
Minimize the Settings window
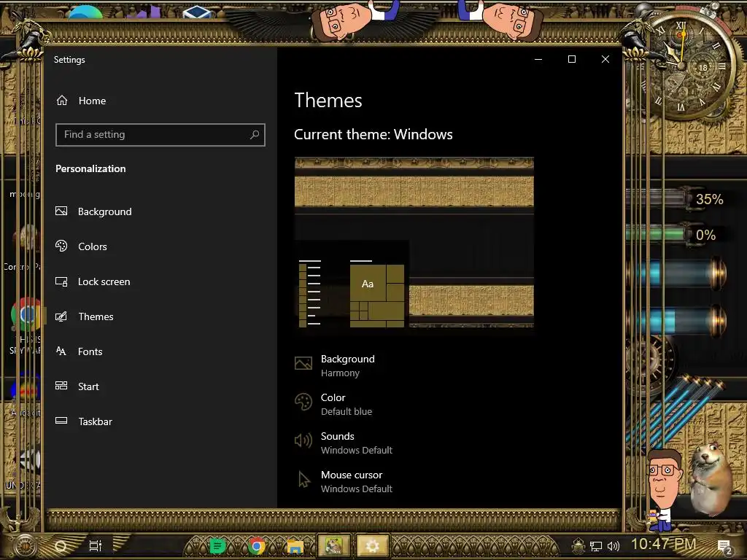(x=538, y=59)
